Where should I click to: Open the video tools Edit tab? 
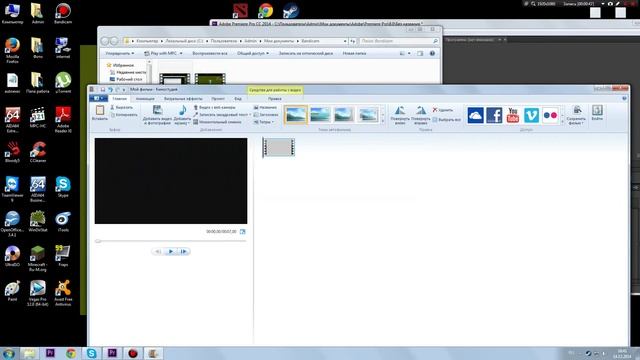(275, 99)
